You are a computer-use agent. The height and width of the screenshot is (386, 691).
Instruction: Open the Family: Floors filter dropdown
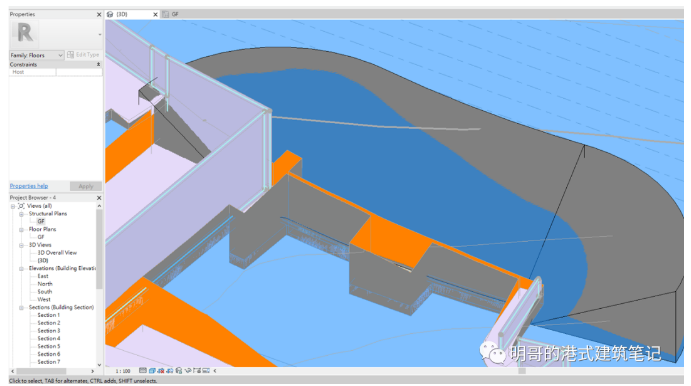click(x=37, y=55)
